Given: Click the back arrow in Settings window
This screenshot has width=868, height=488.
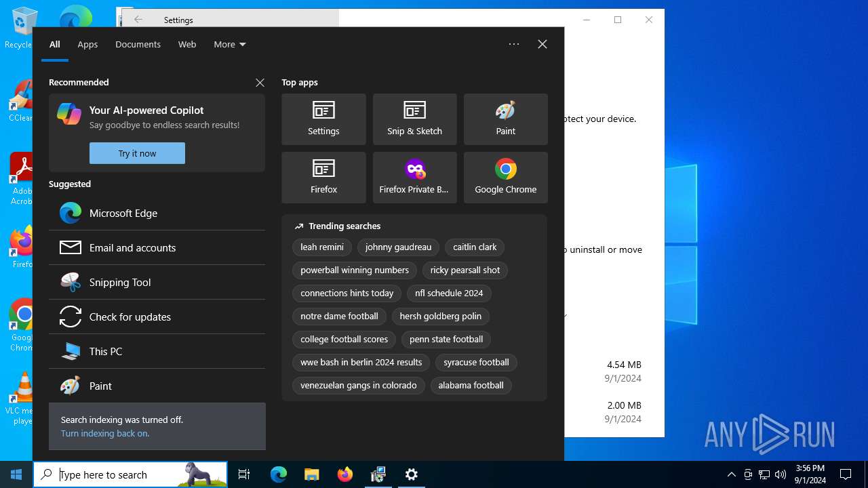Looking at the screenshot, I should click(x=138, y=20).
